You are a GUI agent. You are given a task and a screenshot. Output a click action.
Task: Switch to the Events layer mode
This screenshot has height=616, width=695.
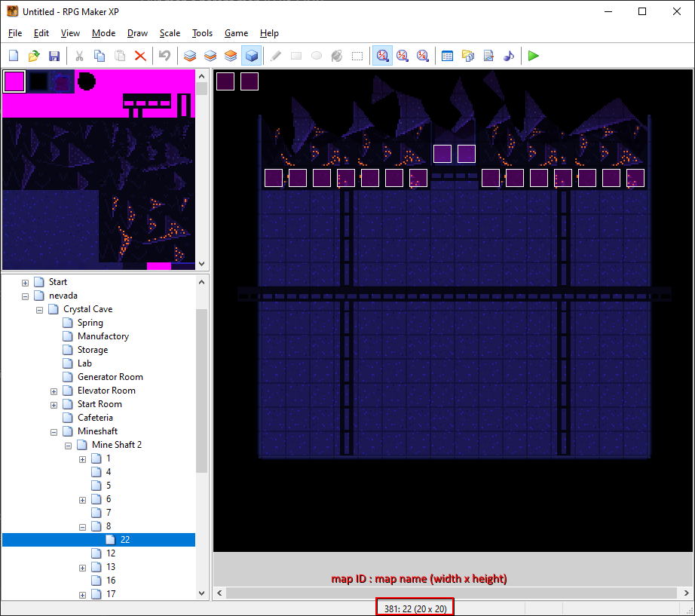point(252,56)
